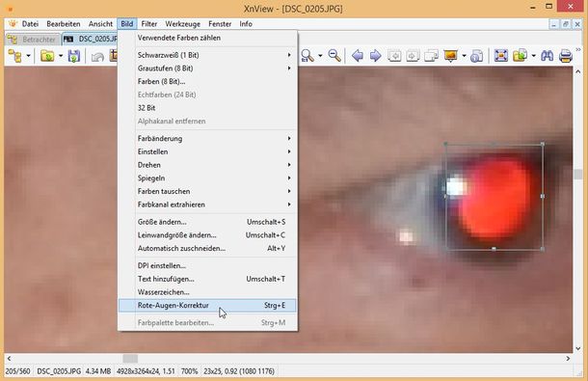Click the copy-to-folder toolbar icon
Screen dimensions: 588x381
click(521, 56)
